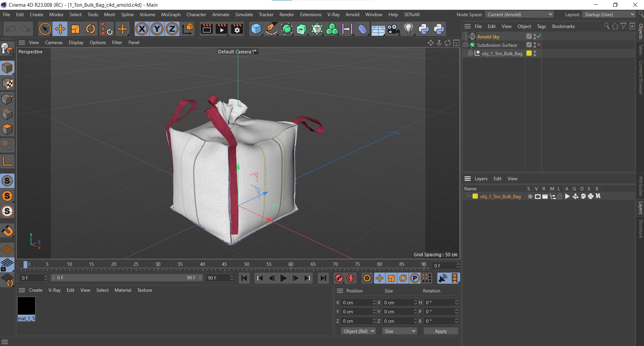Toggle Z axis lock
The image size is (644, 346).
[x=172, y=29]
